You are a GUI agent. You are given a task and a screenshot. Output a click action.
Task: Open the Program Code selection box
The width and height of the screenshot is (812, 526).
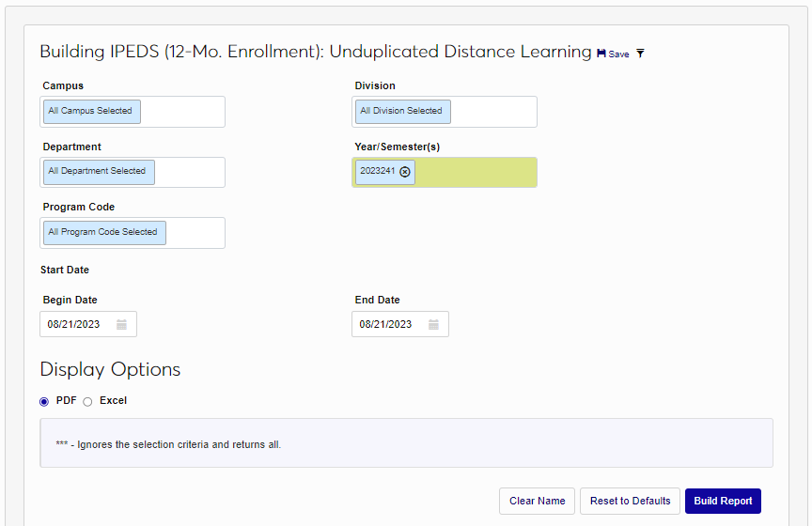click(x=133, y=233)
